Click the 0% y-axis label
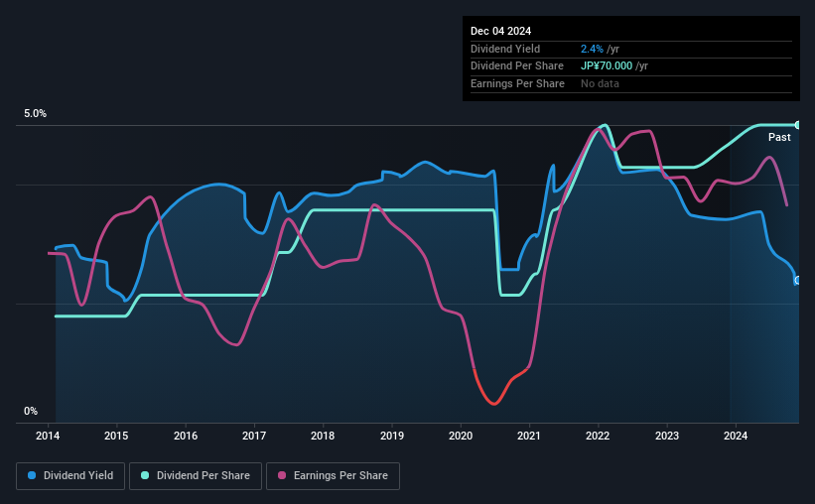 point(31,411)
